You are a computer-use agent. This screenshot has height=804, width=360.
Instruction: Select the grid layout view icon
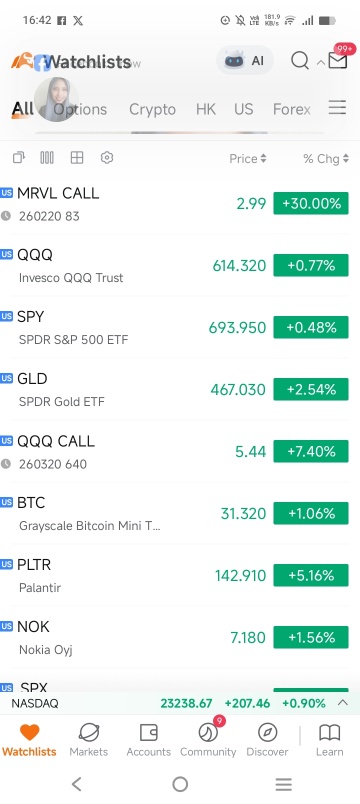76,158
